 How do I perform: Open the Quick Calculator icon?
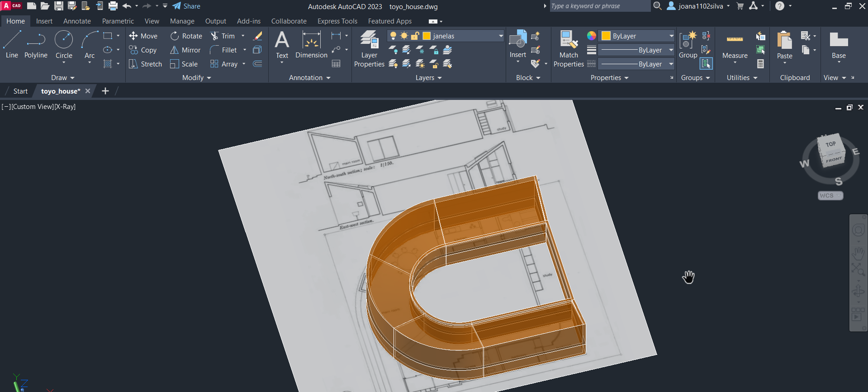click(x=761, y=64)
